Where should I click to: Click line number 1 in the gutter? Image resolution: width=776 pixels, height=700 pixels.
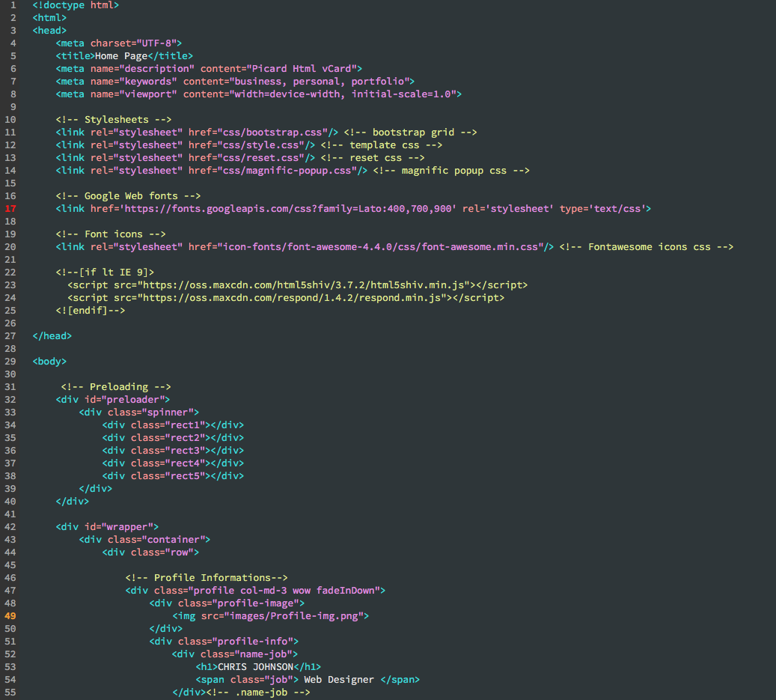pyautogui.click(x=13, y=5)
